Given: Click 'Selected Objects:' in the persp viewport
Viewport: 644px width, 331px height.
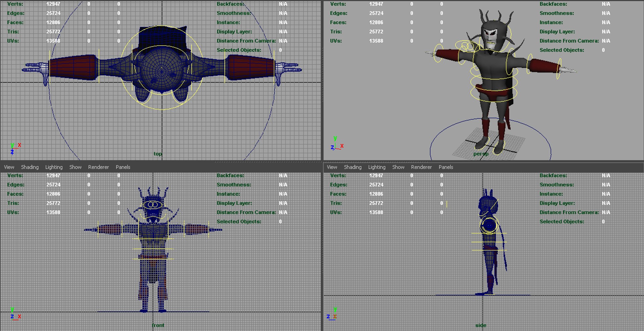Looking at the screenshot, I should click(x=562, y=50).
